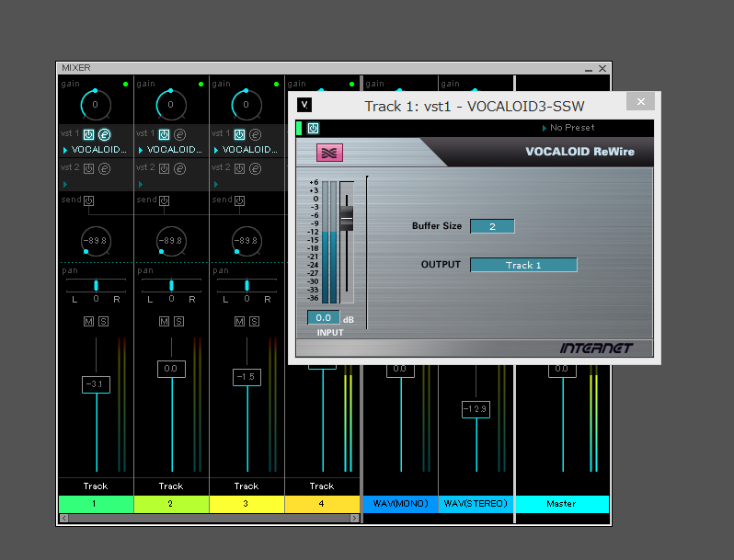Minimize the MIXER window
Viewport: 734px width, 560px height.
pyautogui.click(x=589, y=69)
